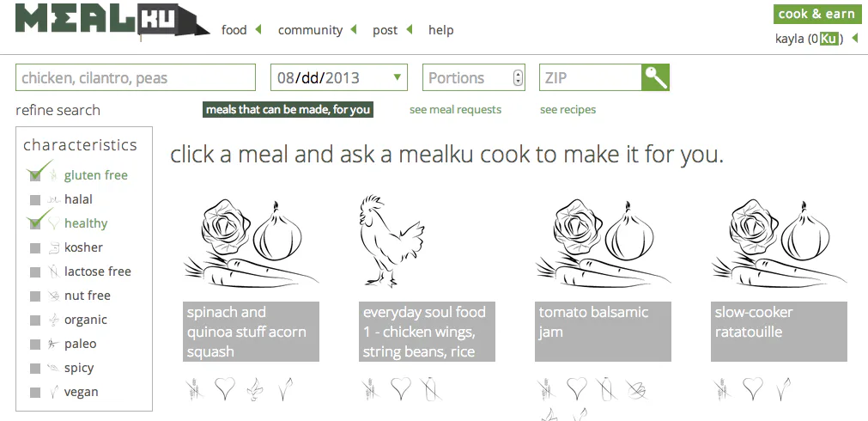Tick the vegan characteristic checkbox
The height and width of the screenshot is (421, 868).
[x=35, y=392]
